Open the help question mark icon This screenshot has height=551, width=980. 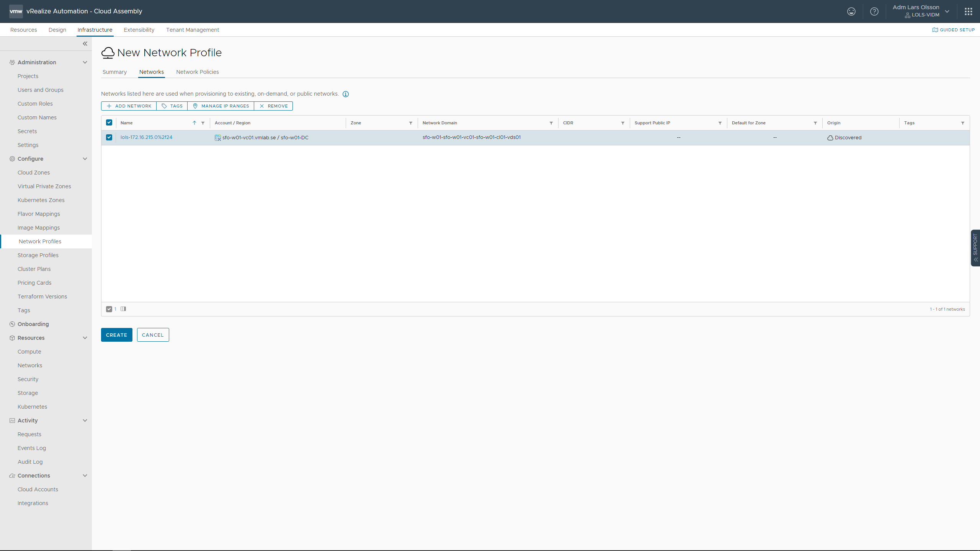tap(874, 11)
